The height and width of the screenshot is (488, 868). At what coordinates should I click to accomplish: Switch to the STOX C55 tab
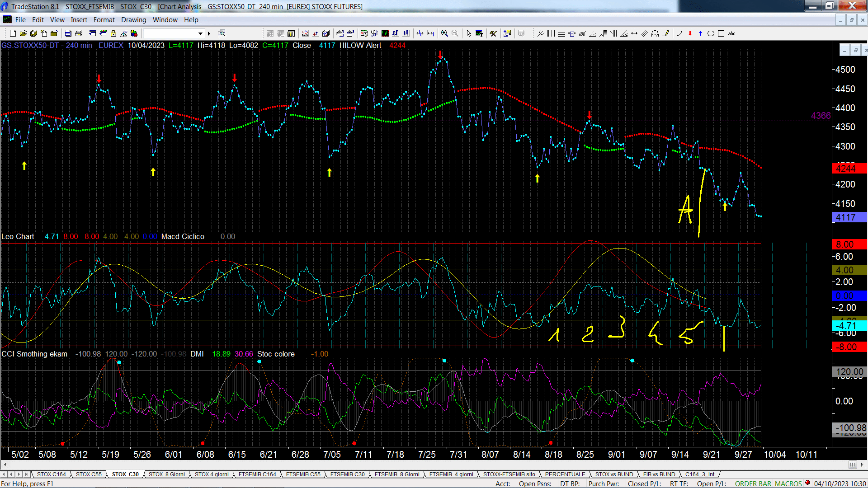89,474
